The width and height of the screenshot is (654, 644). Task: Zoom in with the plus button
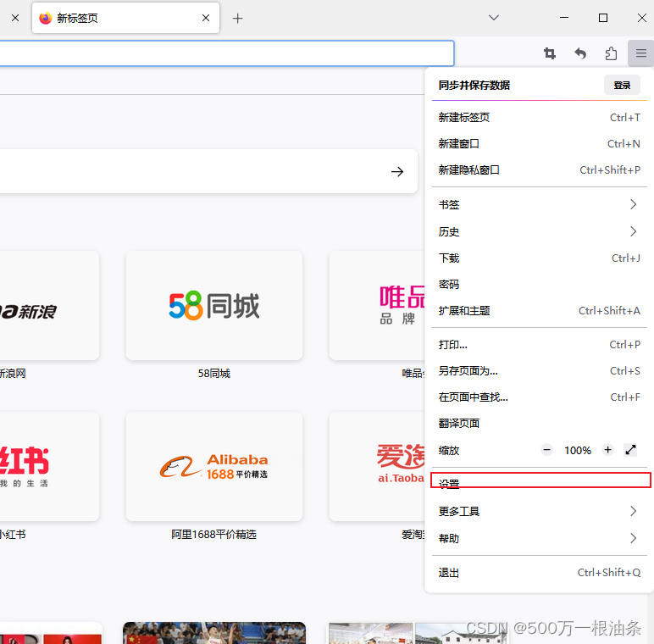click(607, 450)
